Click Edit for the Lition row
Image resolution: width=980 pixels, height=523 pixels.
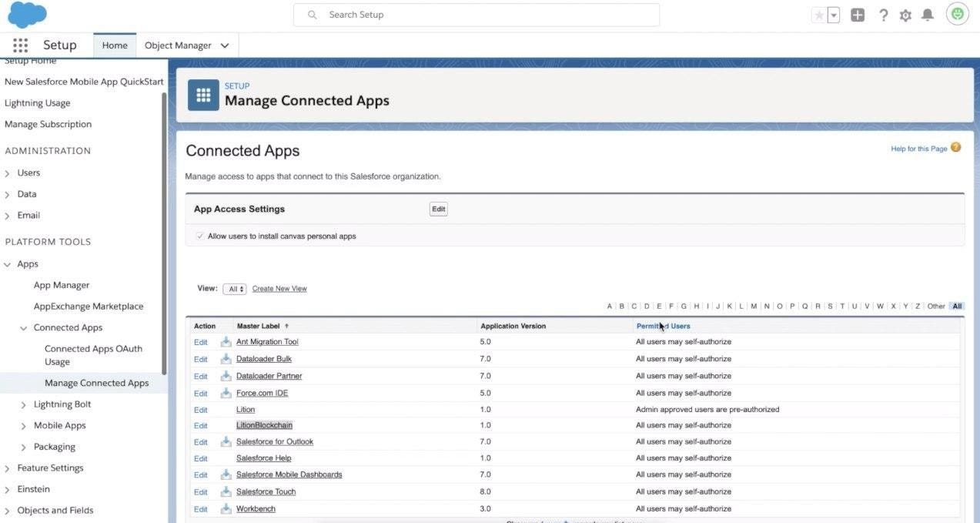200,410
